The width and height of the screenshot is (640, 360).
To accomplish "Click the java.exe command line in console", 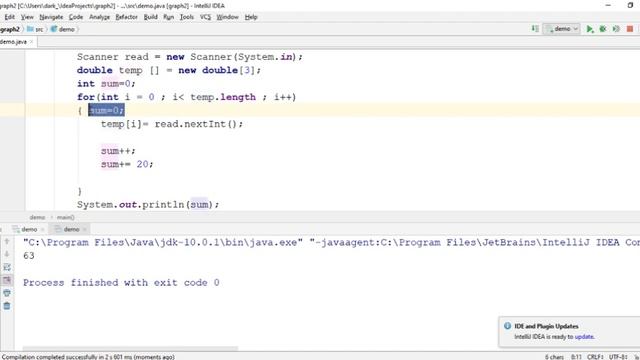I will pyautogui.click(x=331, y=242).
